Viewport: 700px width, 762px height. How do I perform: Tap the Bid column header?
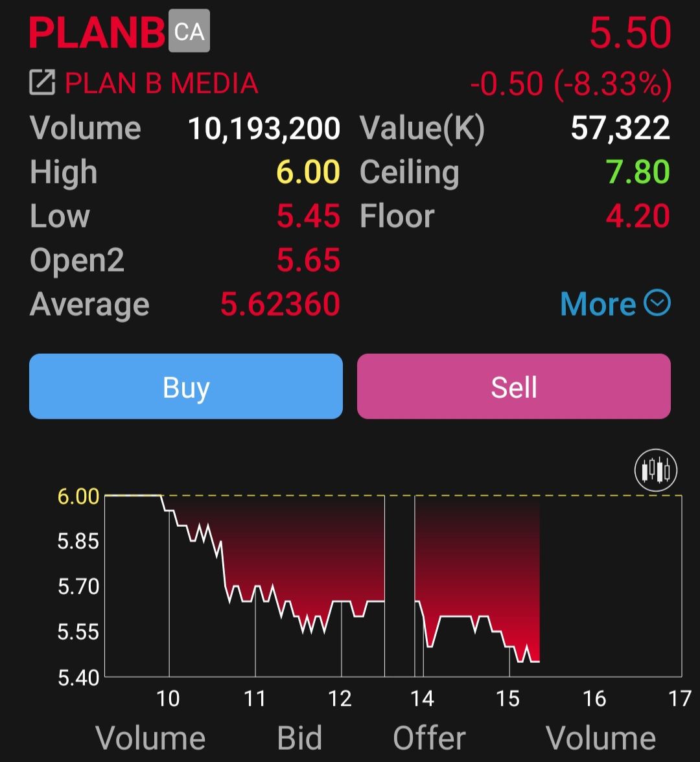299,737
